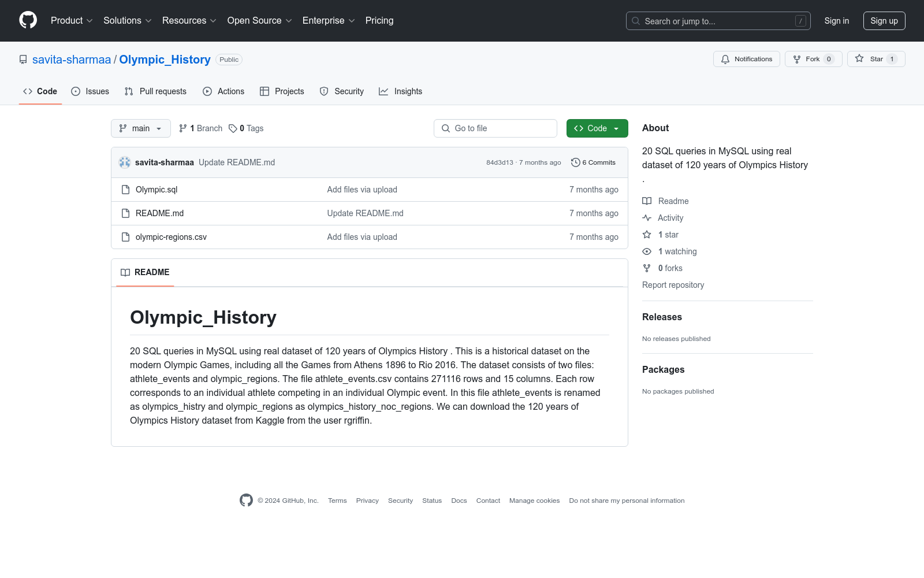The height and width of the screenshot is (578, 924).
Task: Switch to the Actions tab
Action: [223, 91]
